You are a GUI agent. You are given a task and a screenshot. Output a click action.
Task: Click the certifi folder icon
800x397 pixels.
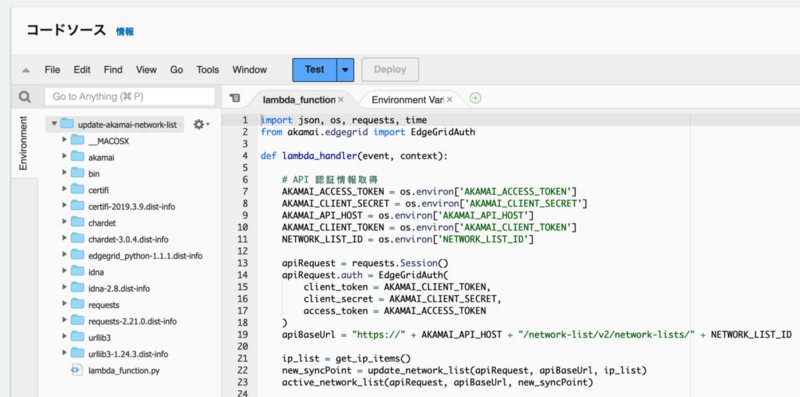click(78, 189)
